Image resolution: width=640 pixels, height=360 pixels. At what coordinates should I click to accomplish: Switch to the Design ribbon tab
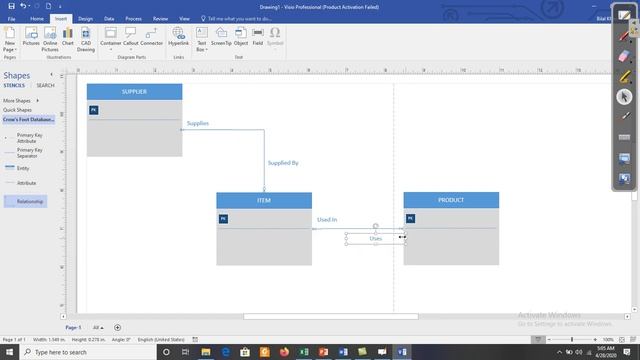pyautogui.click(x=85, y=19)
